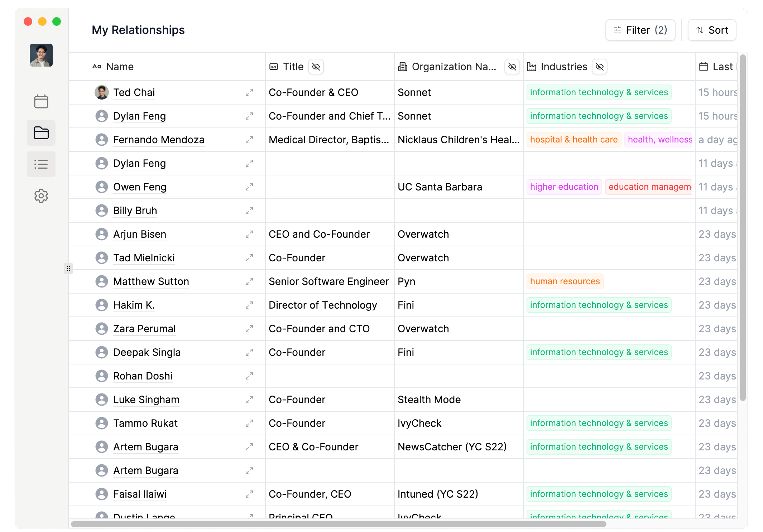This screenshot has height=532, width=763.
Task: Click the Industries column header icon
Action: point(532,67)
